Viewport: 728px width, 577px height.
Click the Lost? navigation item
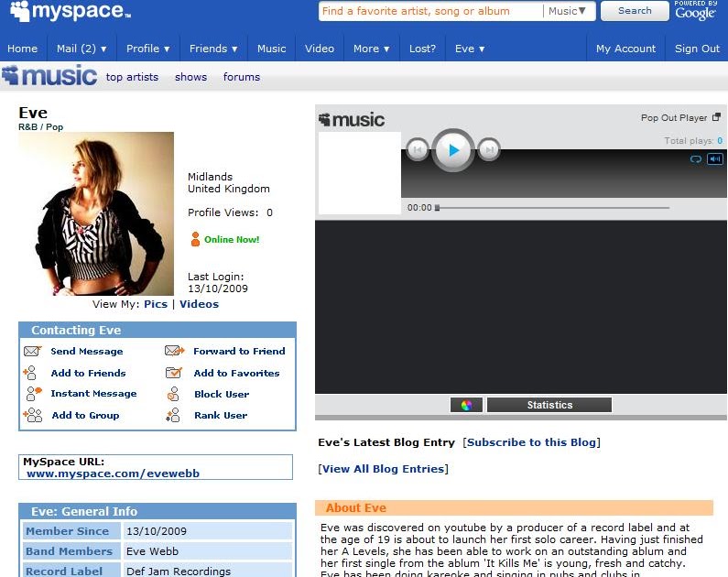(x=422, y=49)
